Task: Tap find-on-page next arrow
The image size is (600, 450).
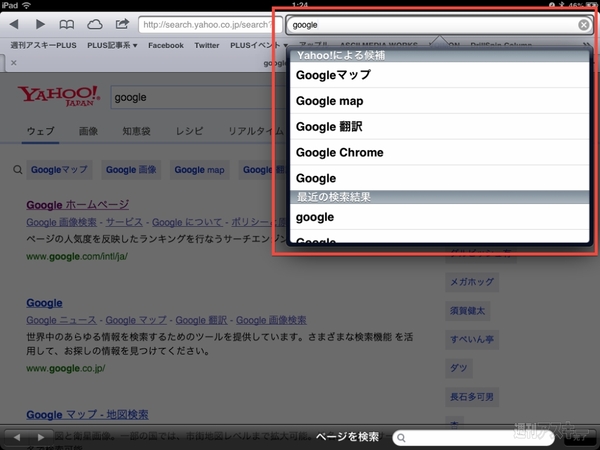Action: 41,437
